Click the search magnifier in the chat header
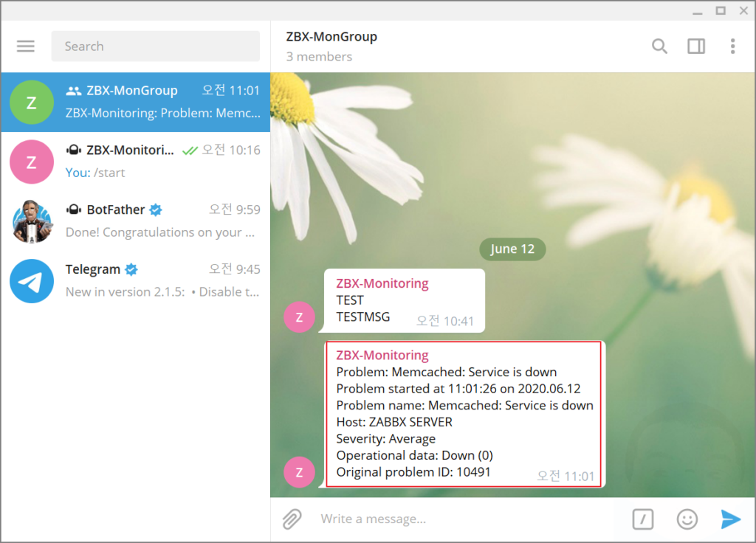 coord(659,46)
